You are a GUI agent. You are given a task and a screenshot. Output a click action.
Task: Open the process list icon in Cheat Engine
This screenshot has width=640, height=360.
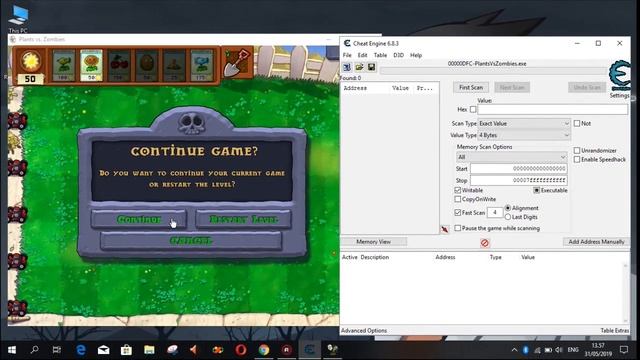(347, 67)
